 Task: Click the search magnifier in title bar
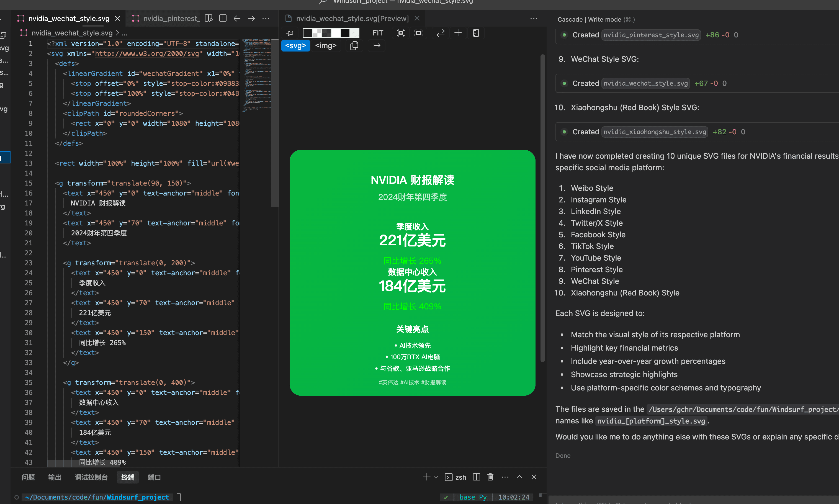[323, 2]
